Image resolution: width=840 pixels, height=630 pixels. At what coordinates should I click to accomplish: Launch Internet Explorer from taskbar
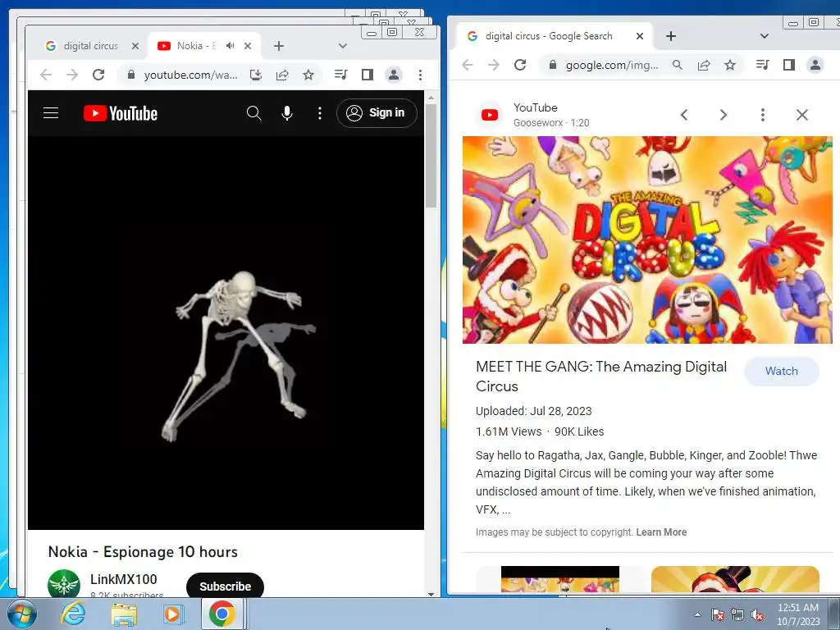coord(73,614)
